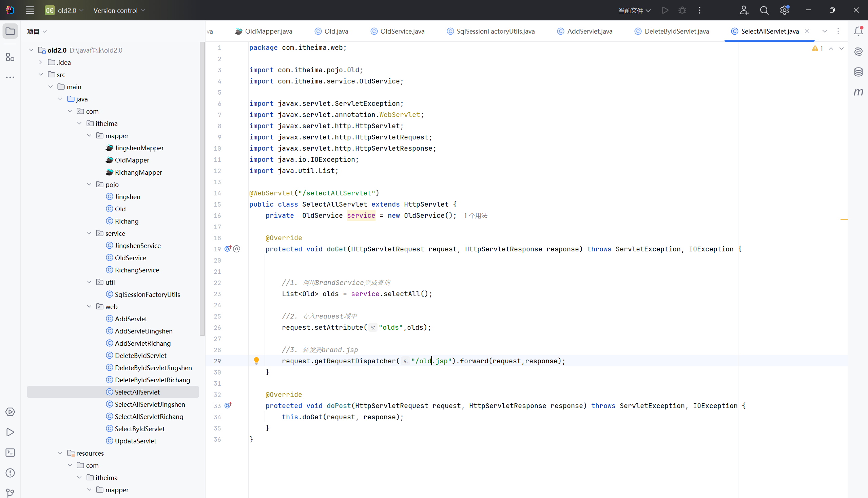Screen dimensions: 868x498
Task: Click the Search Everywhere magnifier icon
Action: pos(764,11)
